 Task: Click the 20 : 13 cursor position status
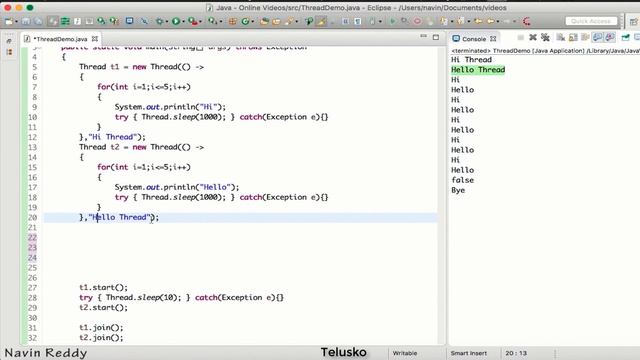(x=516, y=353)
